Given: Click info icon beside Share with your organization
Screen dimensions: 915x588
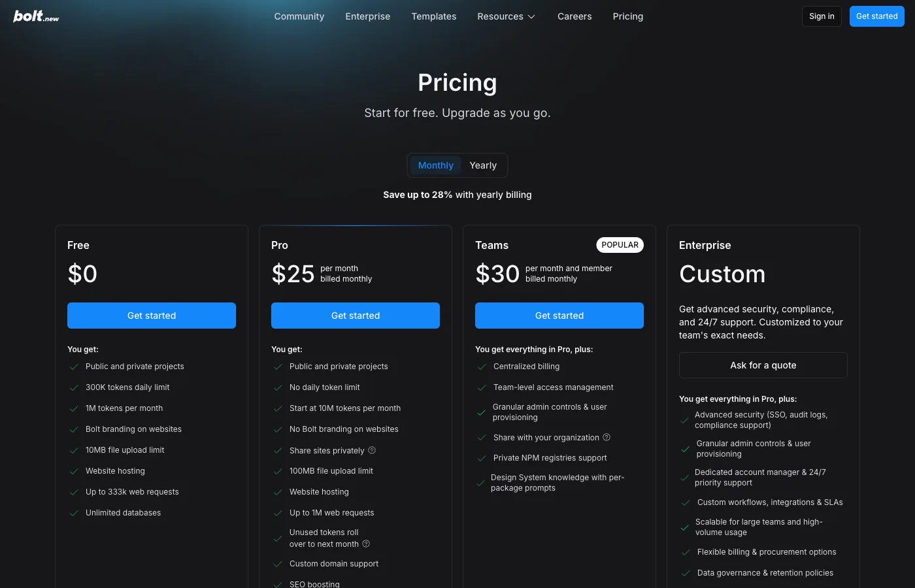Looking at the screenshot, I should [607, 437].
